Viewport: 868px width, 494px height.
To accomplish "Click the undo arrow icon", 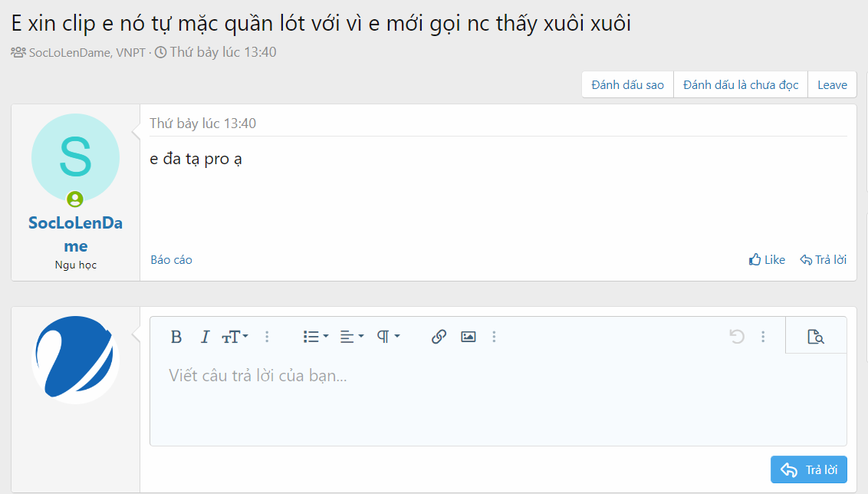I will click(x=737, y=337).
